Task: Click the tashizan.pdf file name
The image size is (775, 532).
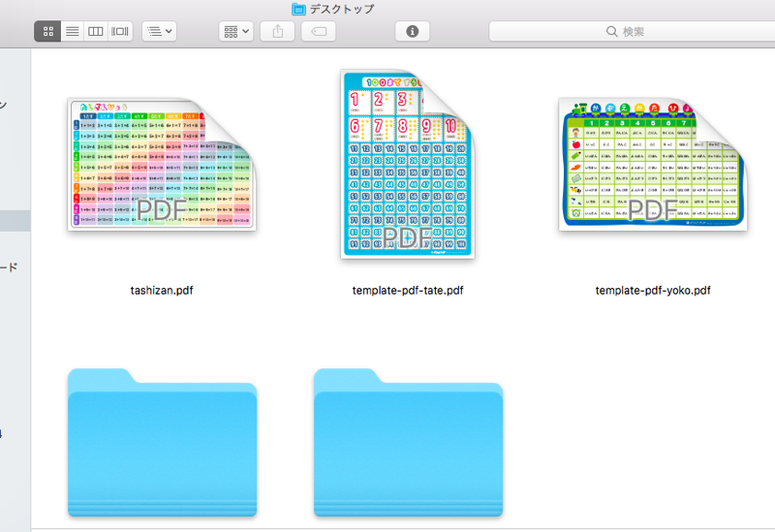Action: [x=162, y=291]
